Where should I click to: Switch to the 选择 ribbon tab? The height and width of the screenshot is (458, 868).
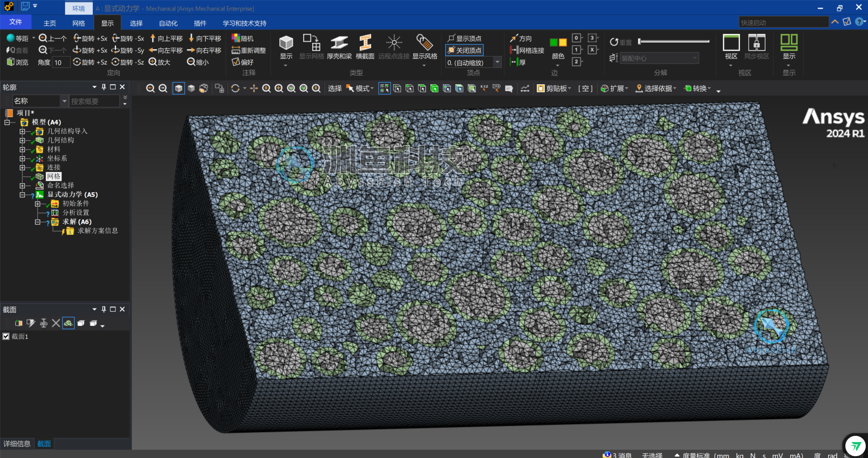(x=136, y=23)
